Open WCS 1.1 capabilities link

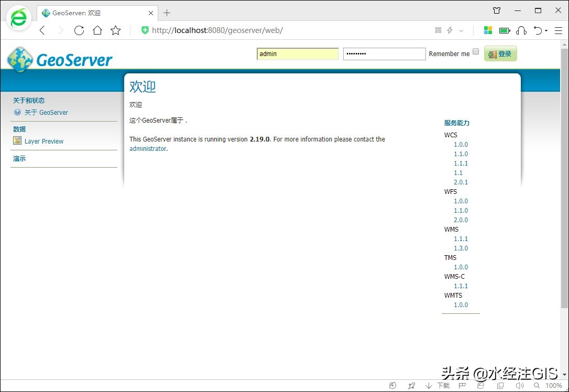pyautogui.click(x=458, y=173)
